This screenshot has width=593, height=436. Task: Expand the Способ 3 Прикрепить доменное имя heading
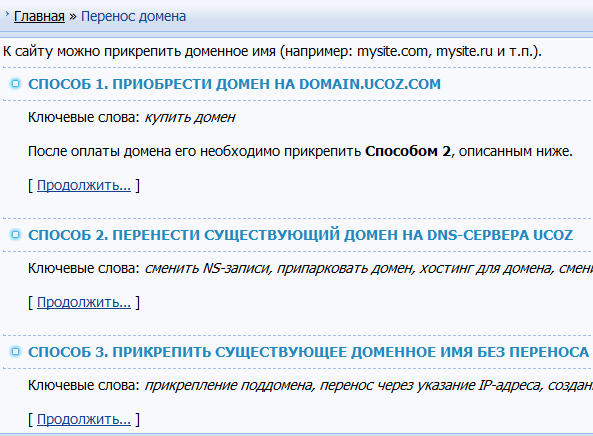pyautogui.click(x=309, y=352)
